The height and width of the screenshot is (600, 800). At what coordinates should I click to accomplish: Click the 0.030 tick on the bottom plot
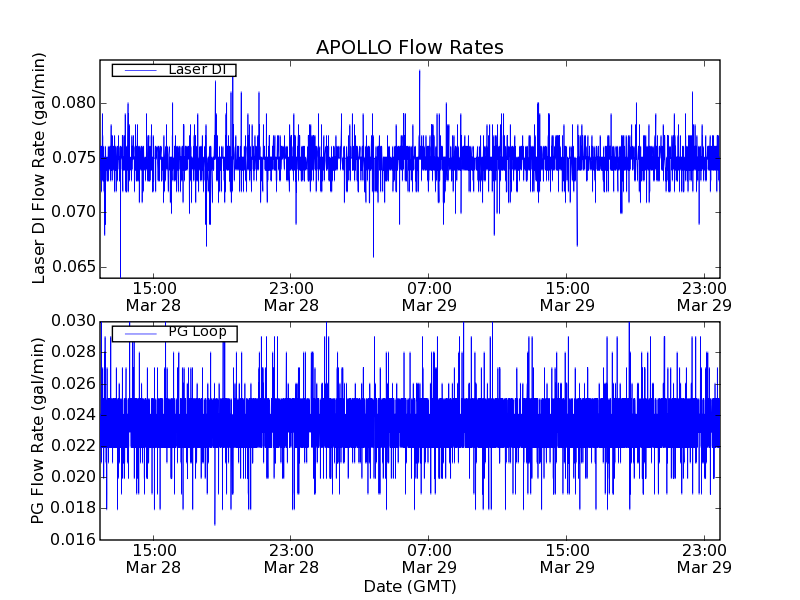(72, 321)
